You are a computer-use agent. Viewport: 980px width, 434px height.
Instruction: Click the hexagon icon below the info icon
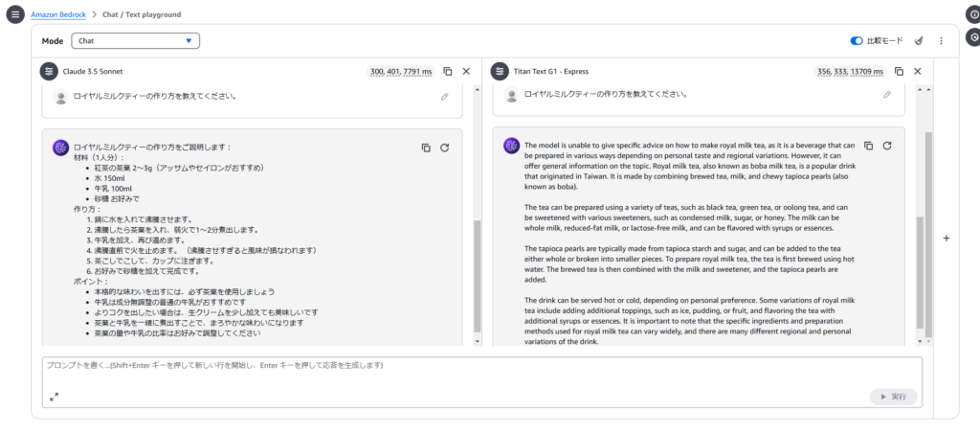pyautogui.click(x=973, y=37)
